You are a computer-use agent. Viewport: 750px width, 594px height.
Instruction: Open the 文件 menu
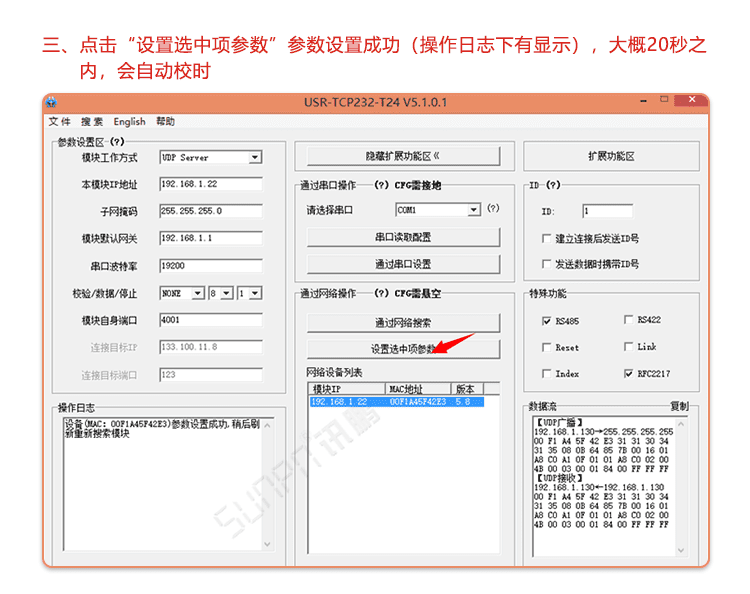(x=59, y=121)
